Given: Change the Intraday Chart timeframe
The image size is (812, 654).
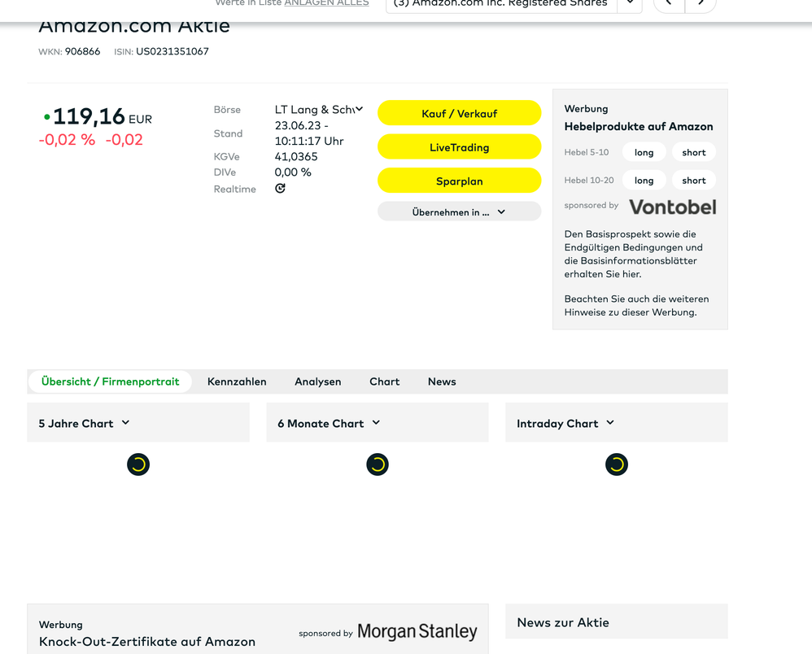Looking at the screenshot, I should pos(565,423).
